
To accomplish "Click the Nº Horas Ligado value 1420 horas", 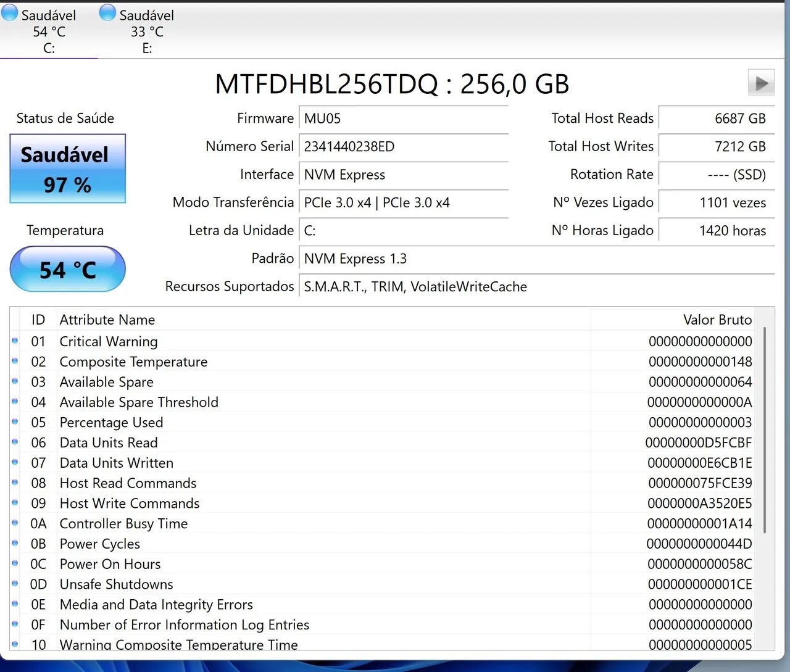I will point(716,231).
